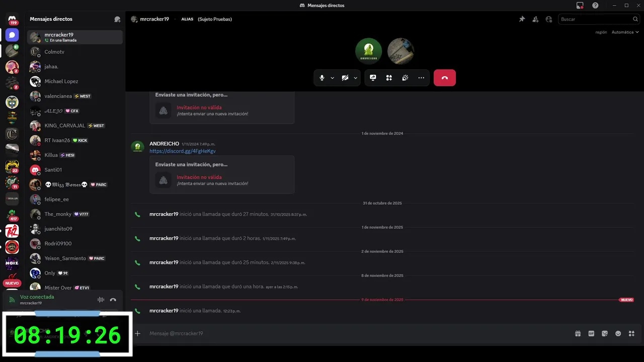Image resolution: width=644 pixels, height=362 pixels.
Task: Open Discord home direct messages icon
Action: coord(12,35)
